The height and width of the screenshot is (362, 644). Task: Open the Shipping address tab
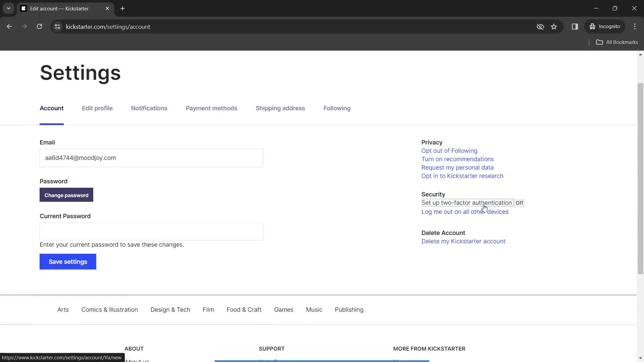[x=280, y=108]
